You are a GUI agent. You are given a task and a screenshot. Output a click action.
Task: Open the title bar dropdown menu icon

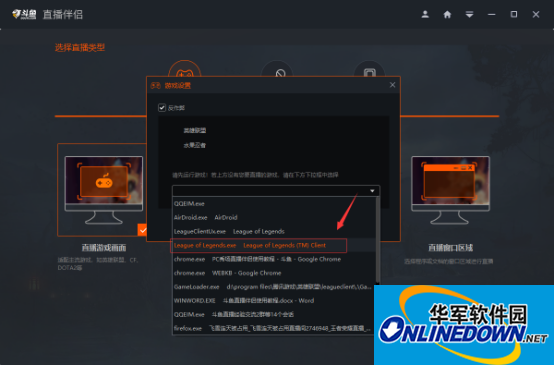[469, 14]
